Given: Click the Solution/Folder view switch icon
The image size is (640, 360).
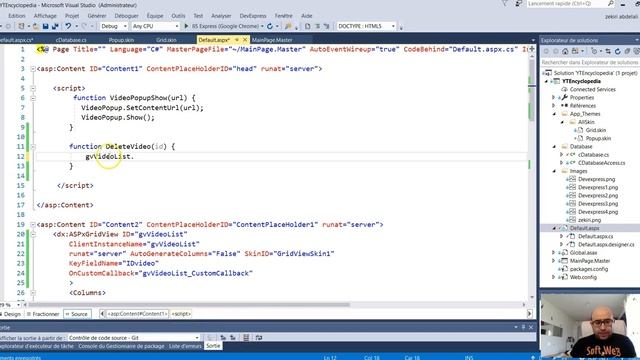Looking at the screenshot, I should [575, 51].
